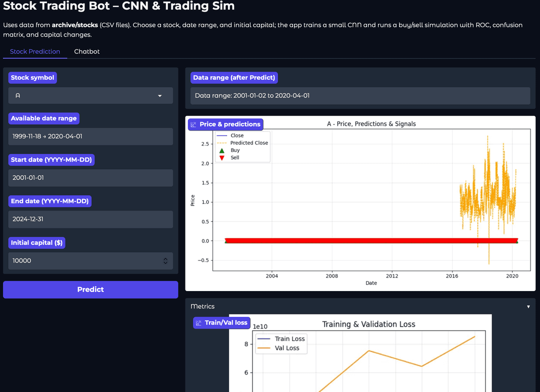
Task: Expand the Train Loss legend box
Action: (x=290, y=338)
